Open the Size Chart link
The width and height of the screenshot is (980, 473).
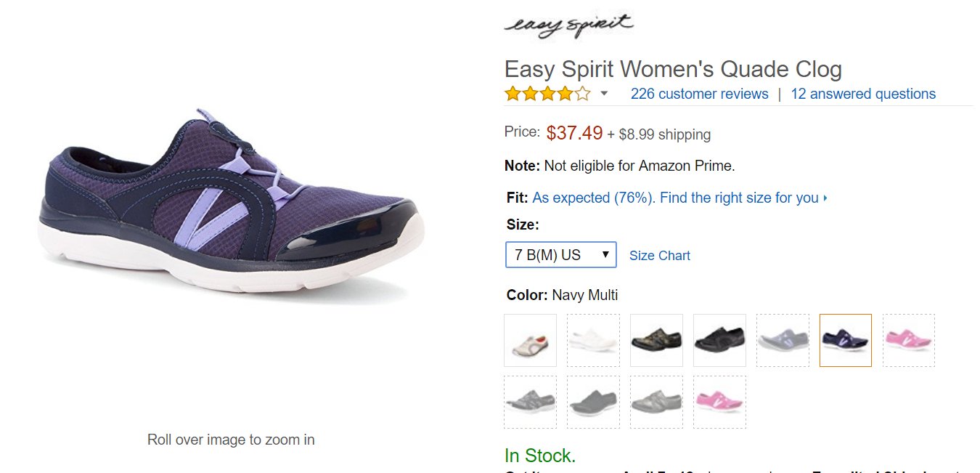point(659,256)
